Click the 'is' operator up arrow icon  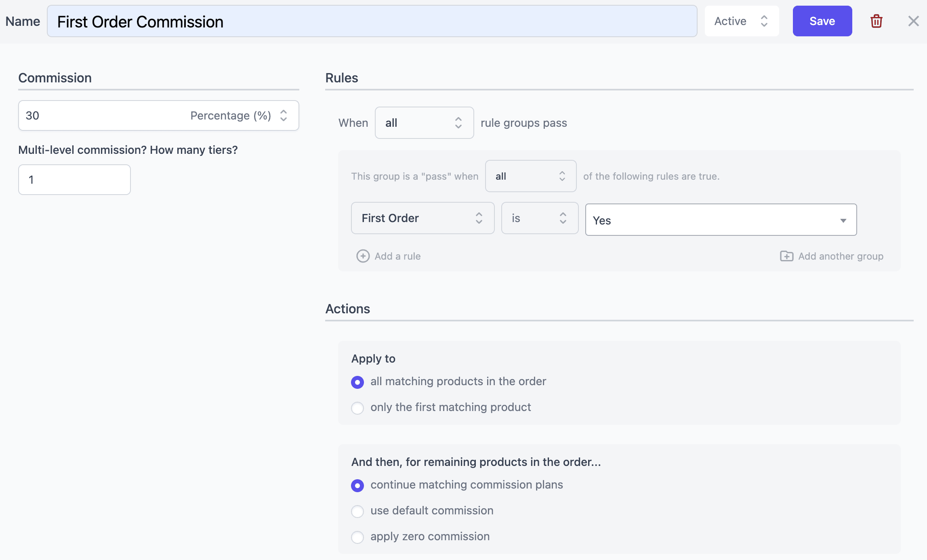tap(561, 213)
